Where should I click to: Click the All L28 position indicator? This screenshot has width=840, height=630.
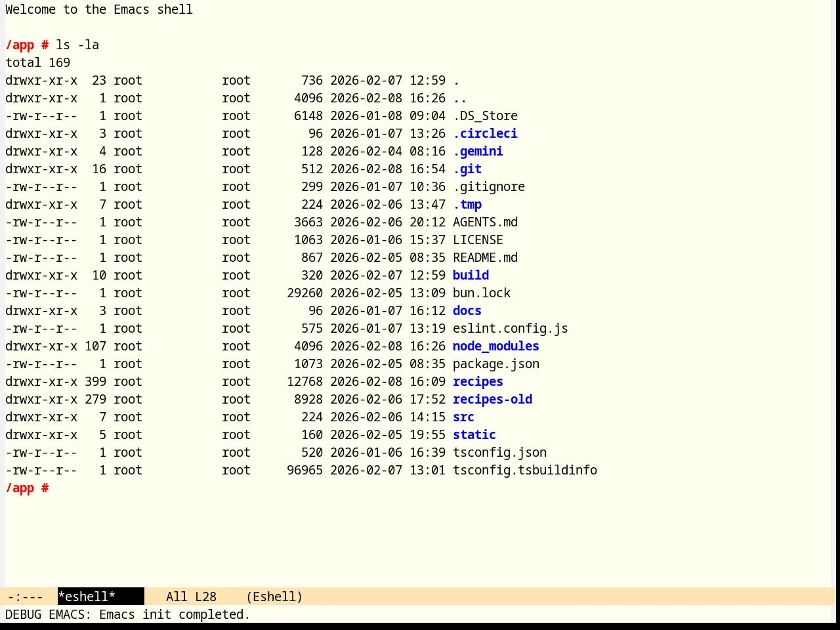coord(191,597)
